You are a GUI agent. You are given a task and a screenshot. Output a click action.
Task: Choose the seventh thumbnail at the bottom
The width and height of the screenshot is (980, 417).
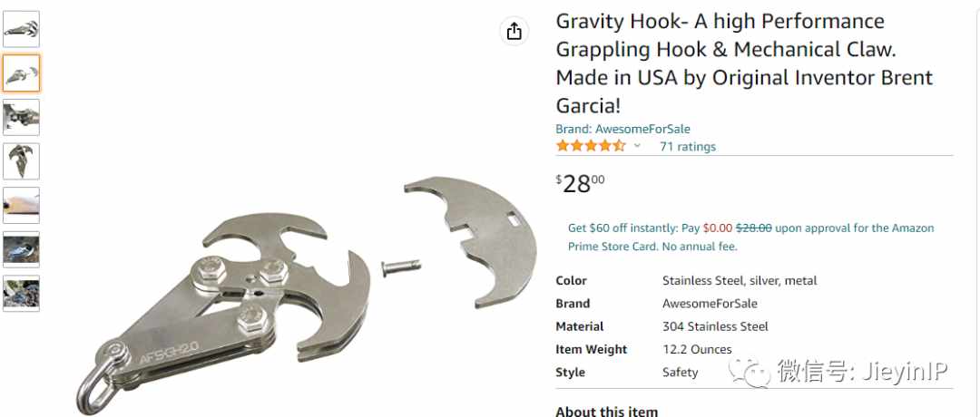coord(21,294)
